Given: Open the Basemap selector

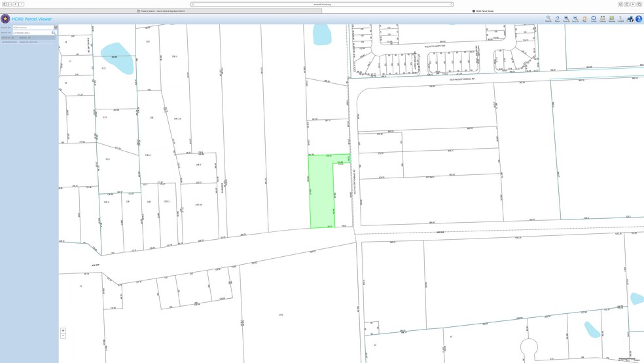Looking at the screenshot, I should pos(612,19).
